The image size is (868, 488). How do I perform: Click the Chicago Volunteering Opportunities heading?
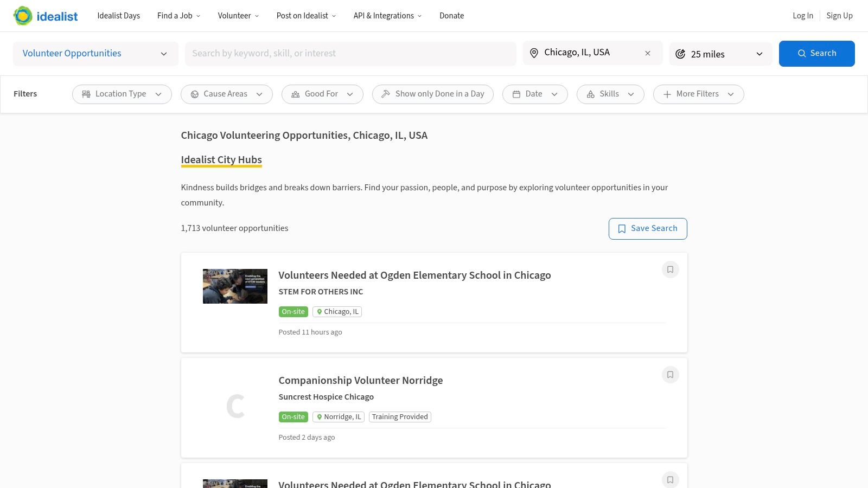pyautogui.click(x=304, y=136)
